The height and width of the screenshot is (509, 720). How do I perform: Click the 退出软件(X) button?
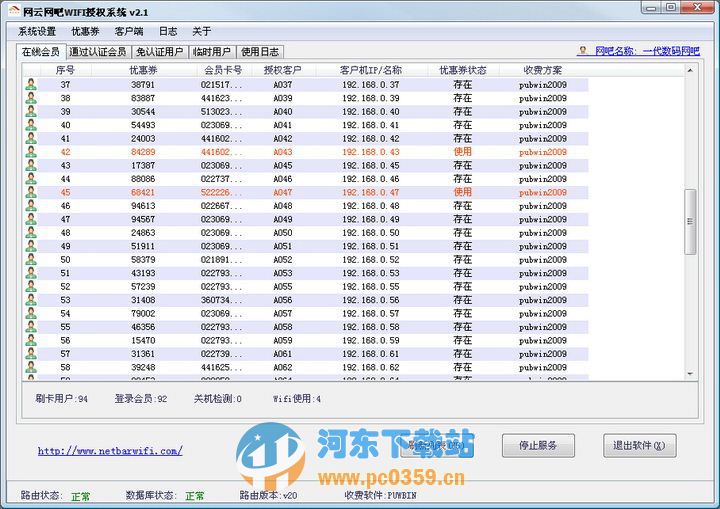(639, 445)
